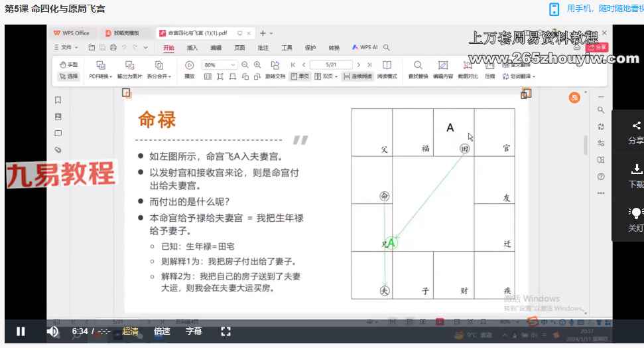
Task: Enter fullscreen video mode
Action: pyautogui.click(x=225, y=331)
